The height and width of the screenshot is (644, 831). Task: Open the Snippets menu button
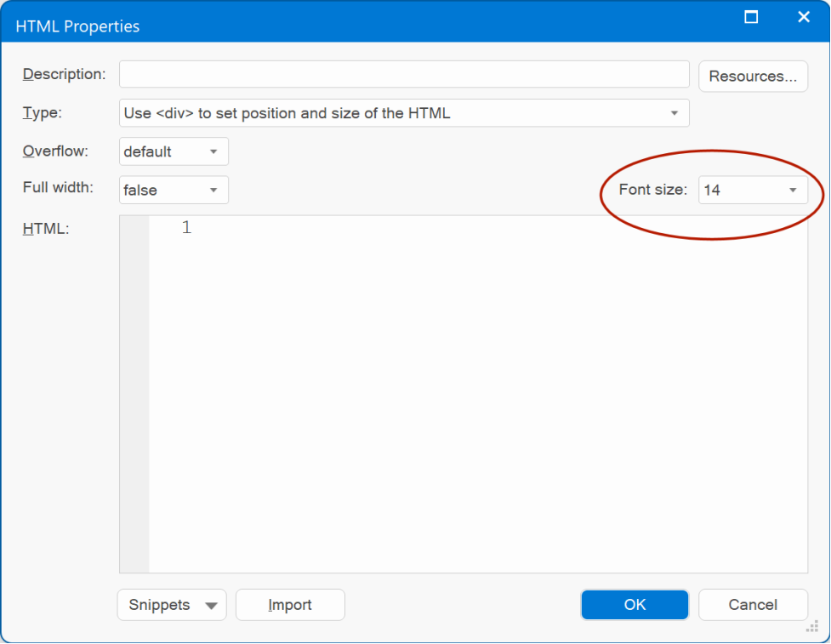pyautogui.click(x=172, y=605)
